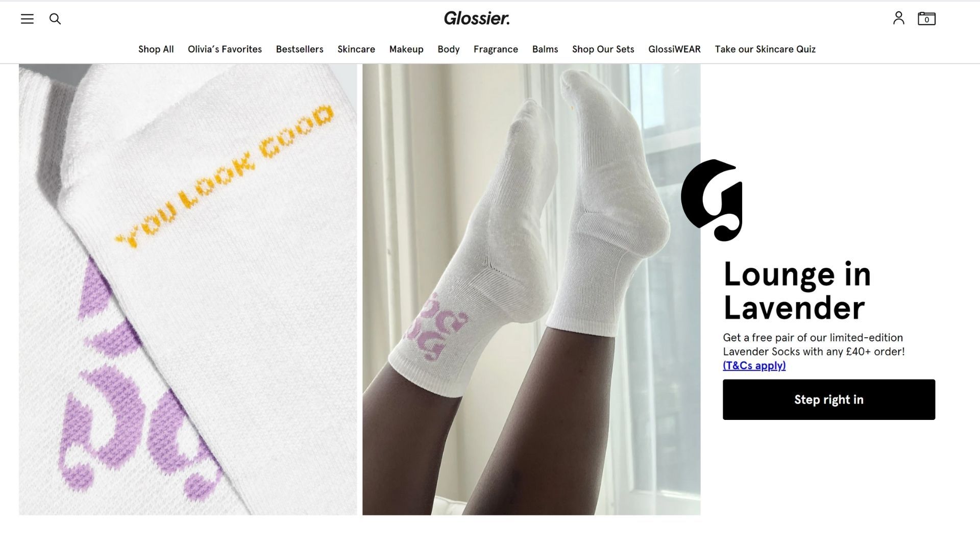980x551 pixels.
Task: Select Olivia's Favorites menu item
Action: tap(225, 49)
